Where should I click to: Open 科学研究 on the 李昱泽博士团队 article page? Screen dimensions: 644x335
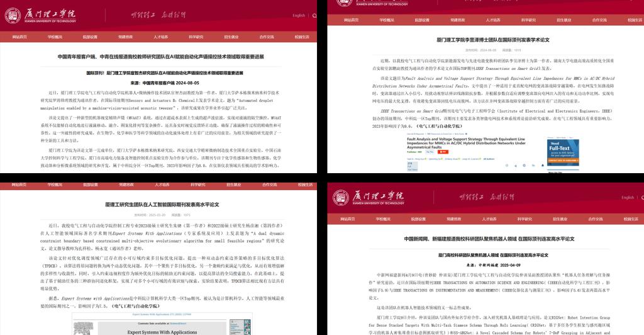[528, 20]
